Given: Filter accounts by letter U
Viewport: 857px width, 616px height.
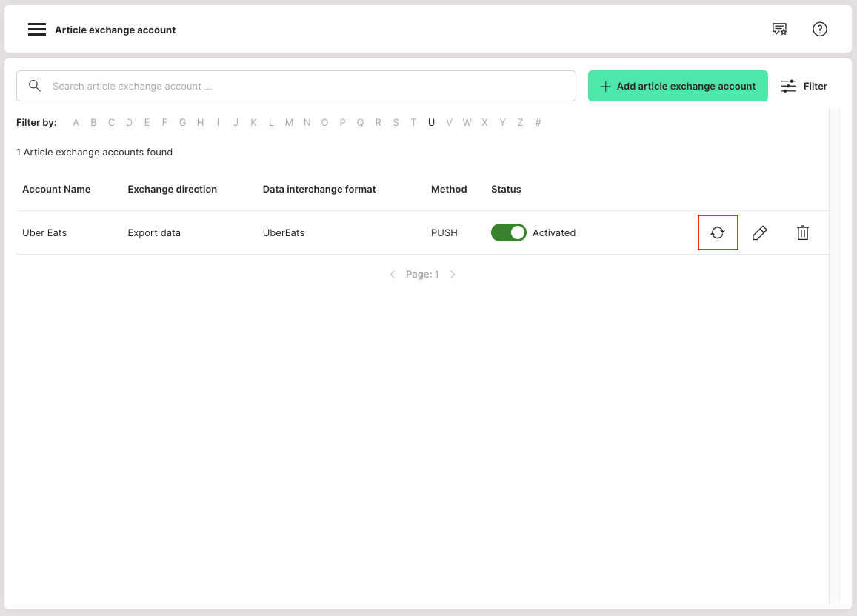Looking at the screenshot, I should point(431,123).
